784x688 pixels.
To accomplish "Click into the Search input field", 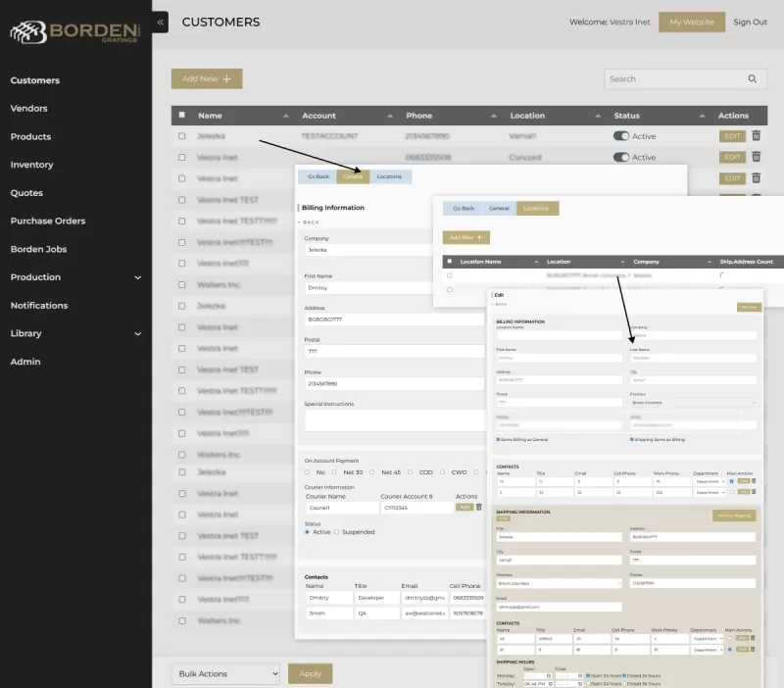I will coord(671,79).
